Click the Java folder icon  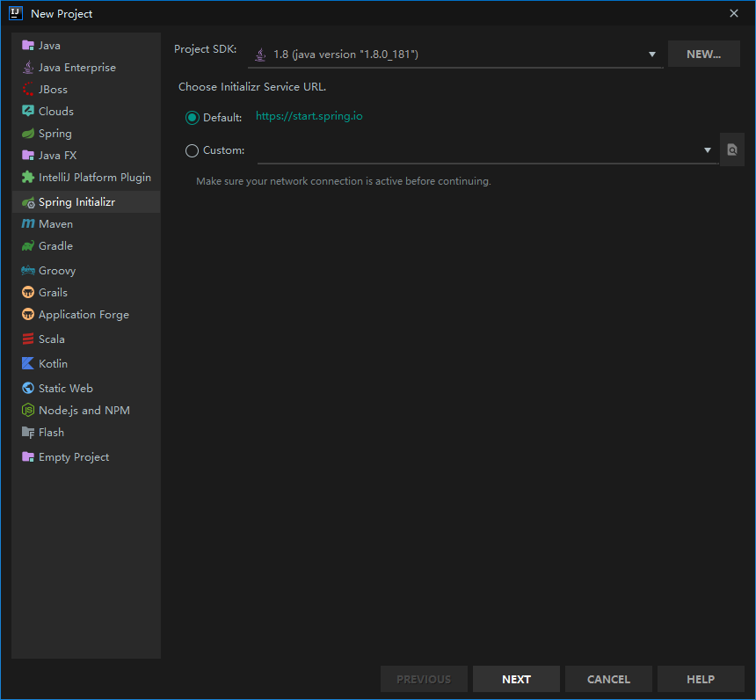click(x=28, y=46)
